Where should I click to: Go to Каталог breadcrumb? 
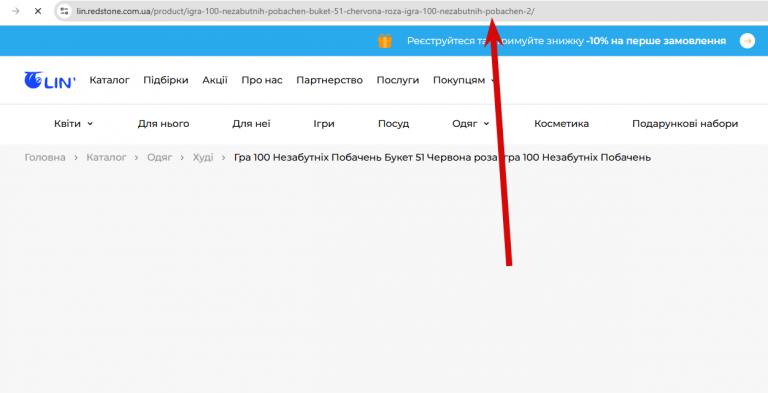click(x=106, y=157)
